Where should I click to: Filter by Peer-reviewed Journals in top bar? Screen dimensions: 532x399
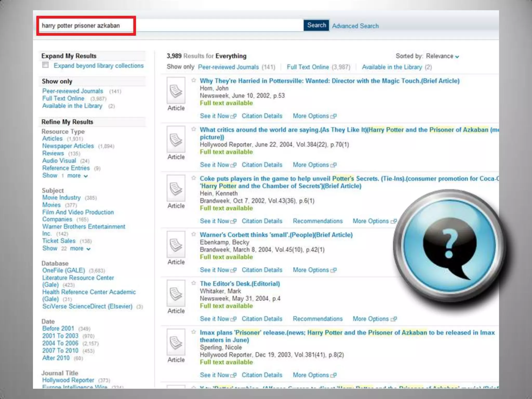[228, 67]
